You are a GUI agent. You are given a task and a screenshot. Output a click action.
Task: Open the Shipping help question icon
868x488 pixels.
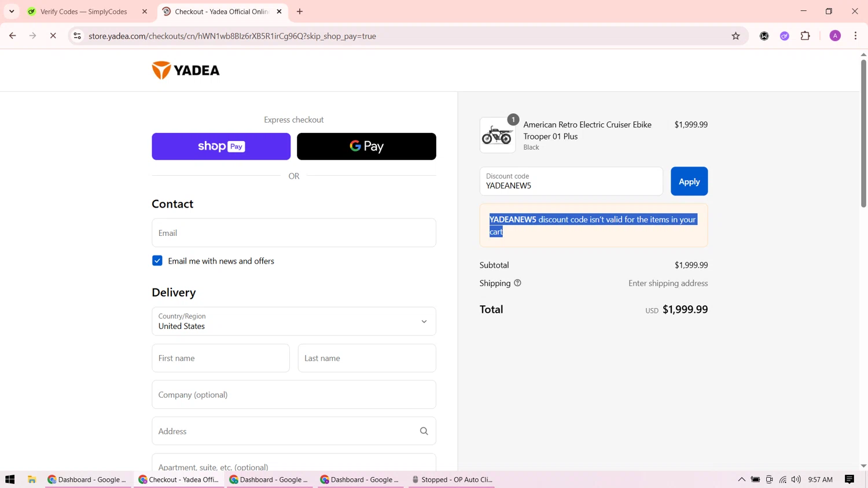[x=517, y=283]
